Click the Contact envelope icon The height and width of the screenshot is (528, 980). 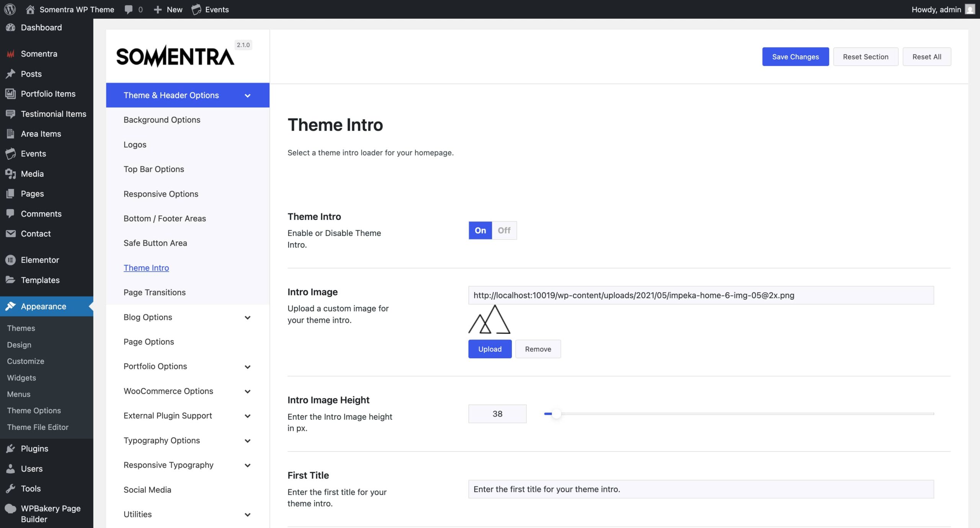11,233
